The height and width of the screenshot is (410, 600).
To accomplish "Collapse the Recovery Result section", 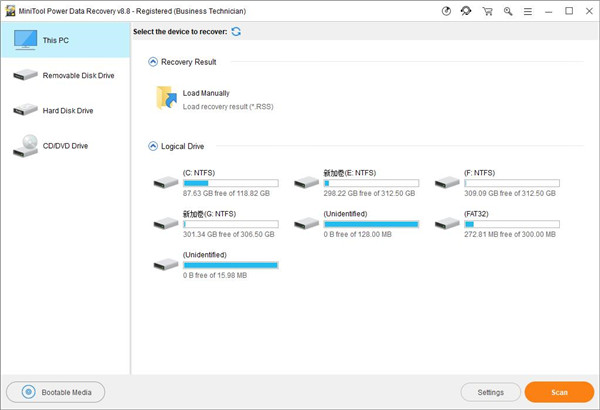I will [x=153, y=62].
